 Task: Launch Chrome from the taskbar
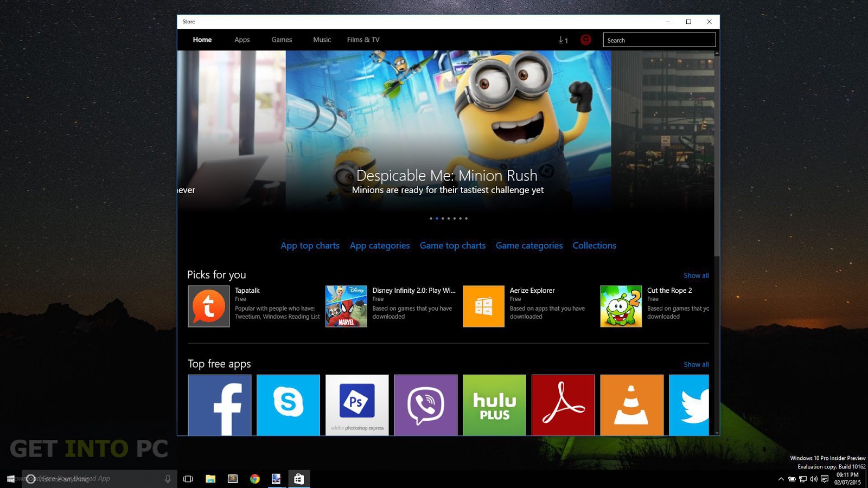[255, 479]
